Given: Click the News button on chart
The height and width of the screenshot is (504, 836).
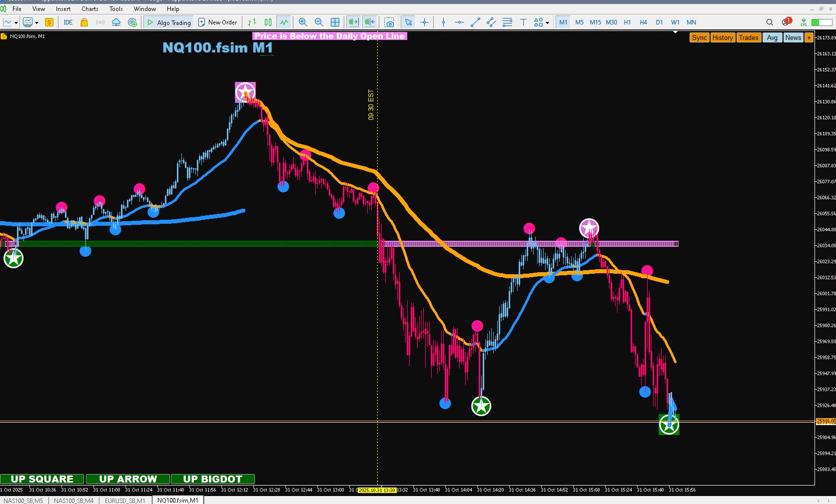Looking at the screenshot, I should (793, 37).
